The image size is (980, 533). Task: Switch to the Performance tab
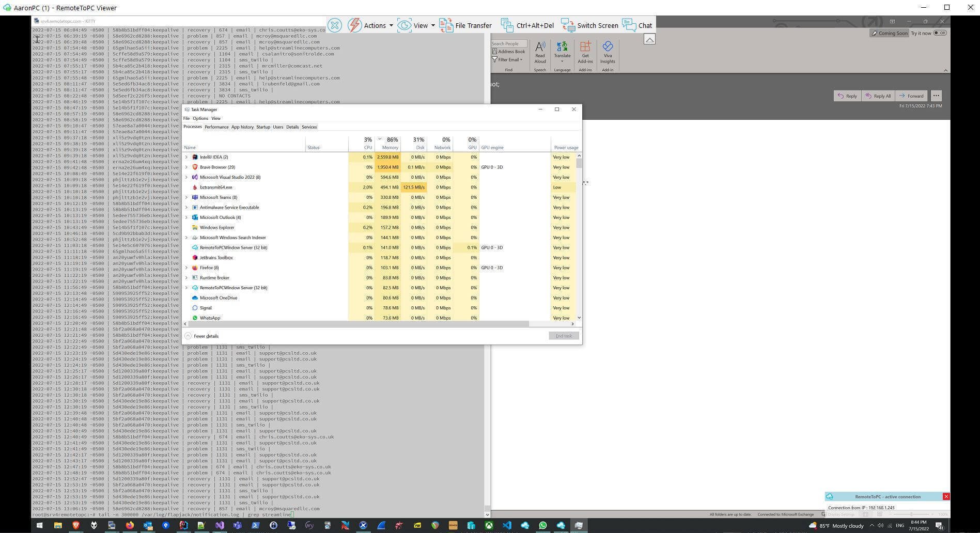pos(216,127)
